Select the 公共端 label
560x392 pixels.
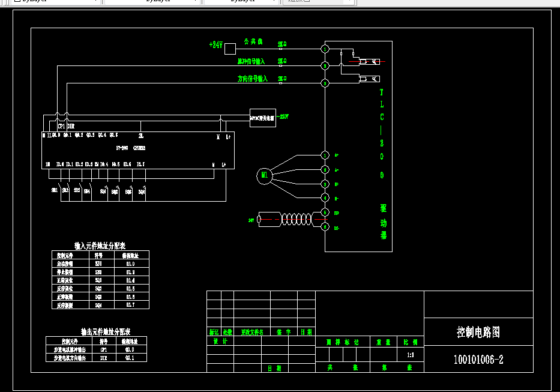point(253,41)
